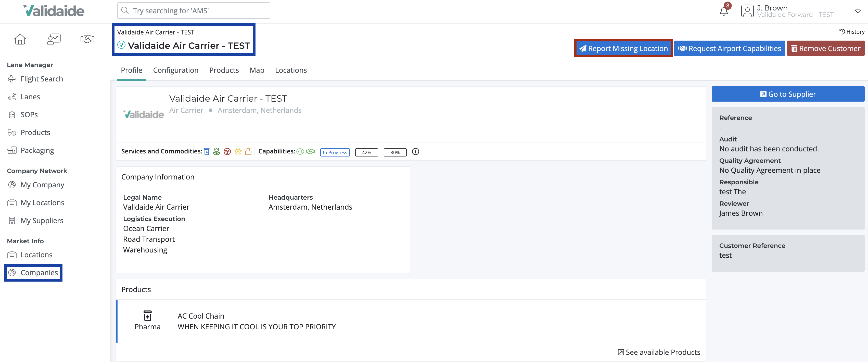Click the Pharma product icon
Image resolution: width=868 pixels, height=362 pixels.
(147, 316)
